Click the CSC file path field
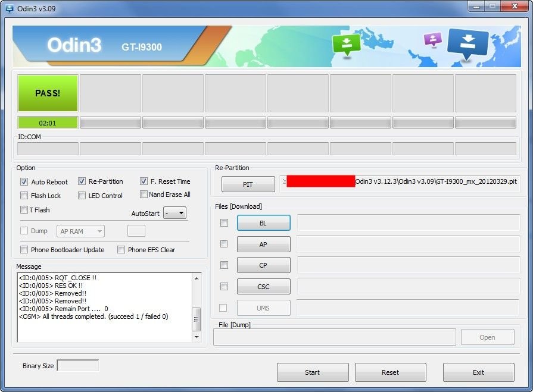533x392 pixels. pyautogui.click(x=409, y=287)
